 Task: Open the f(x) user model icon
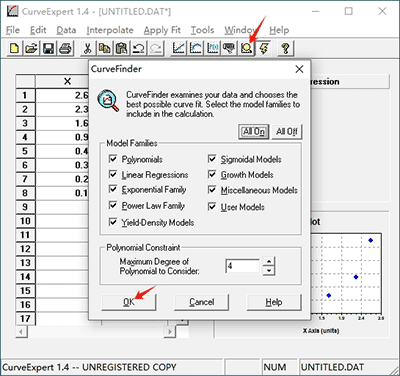coord(212,49)
